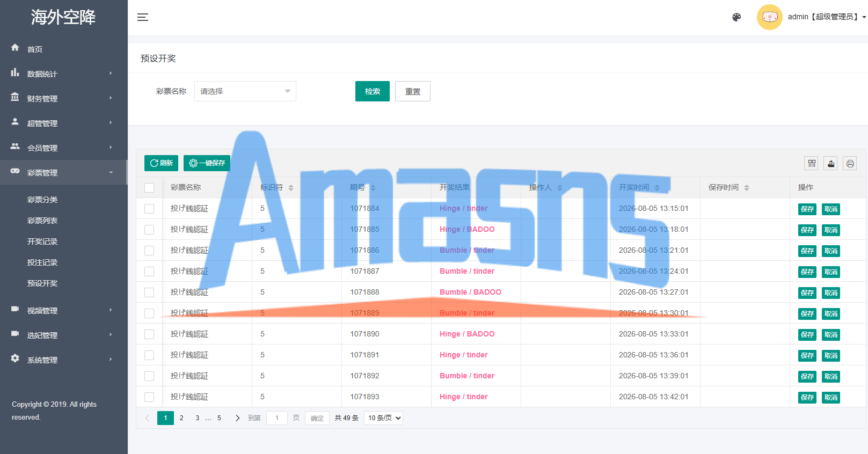Check the row for 期号 1071884

tap(149, 209)
